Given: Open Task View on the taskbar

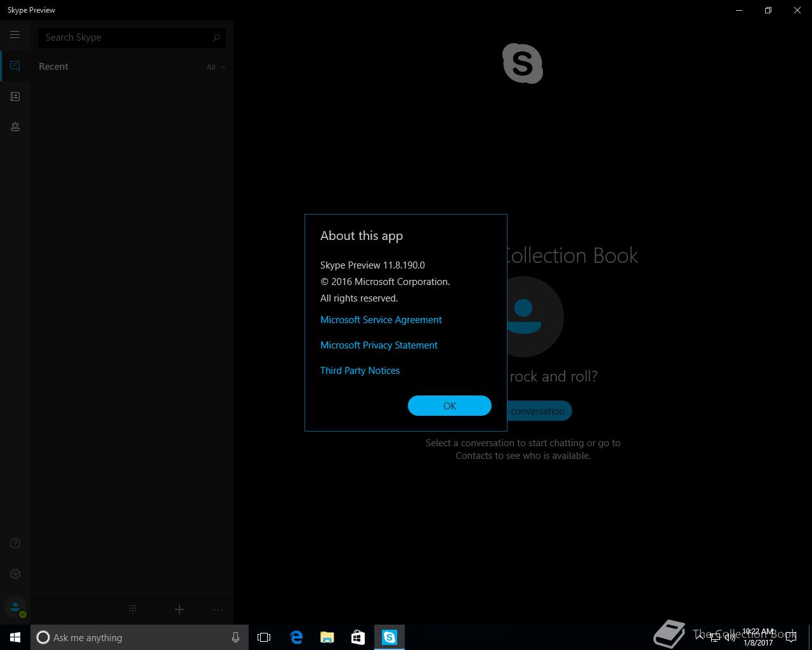Looking at the screenshot, I should 264,637.
